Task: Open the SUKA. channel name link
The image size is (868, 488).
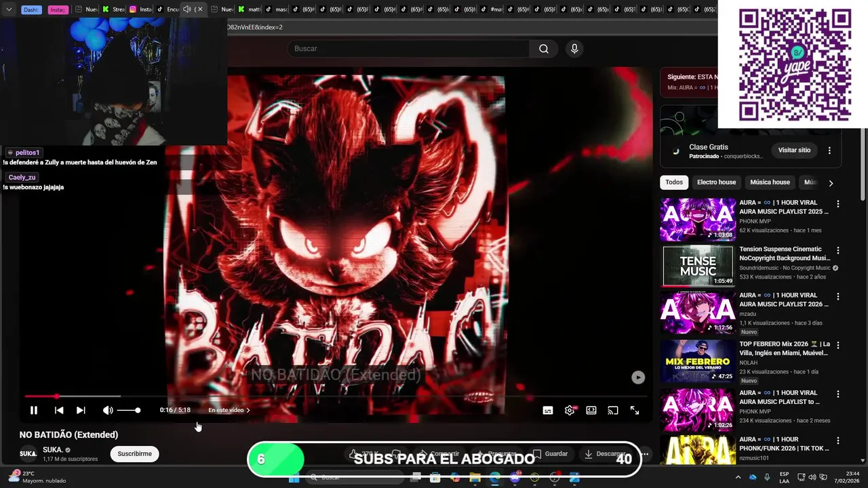Action: click(53, 449)
